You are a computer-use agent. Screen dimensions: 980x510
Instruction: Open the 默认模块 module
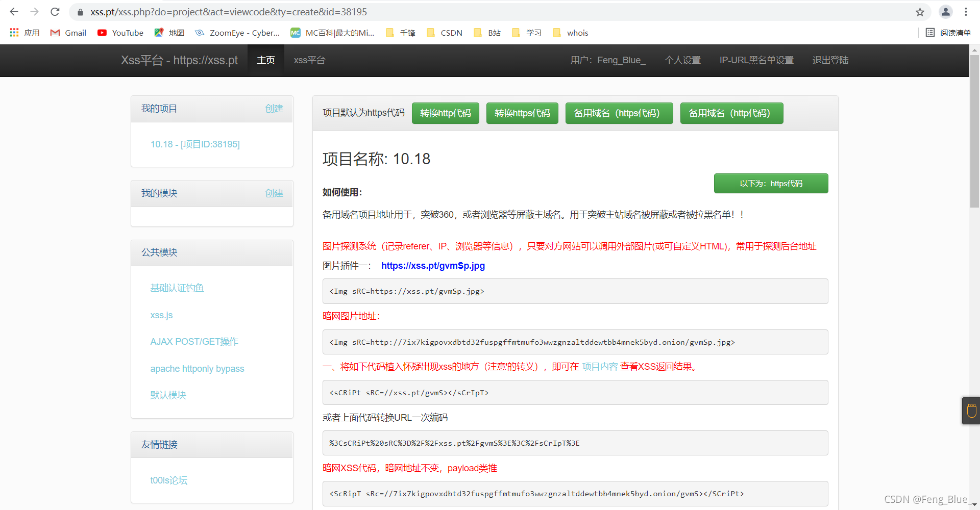[x=168, y=395]
